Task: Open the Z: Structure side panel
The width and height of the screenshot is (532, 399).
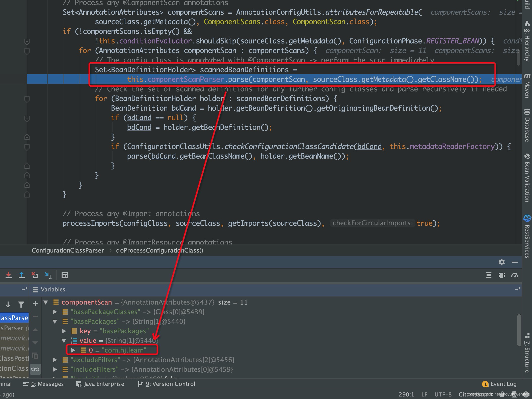Action: (x=527, y=353)
